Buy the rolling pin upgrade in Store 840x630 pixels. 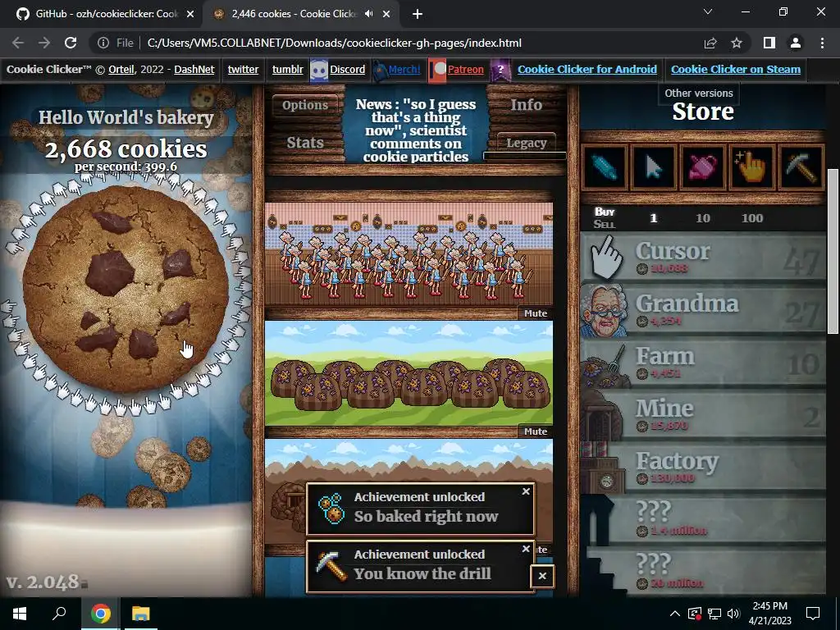(605, 167)
